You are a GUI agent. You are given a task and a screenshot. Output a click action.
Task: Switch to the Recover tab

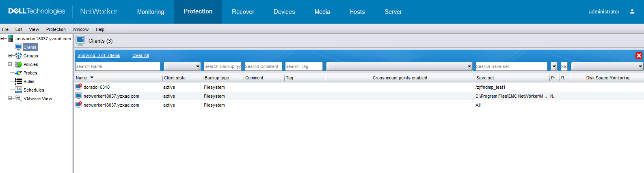[x=243, y=12]
